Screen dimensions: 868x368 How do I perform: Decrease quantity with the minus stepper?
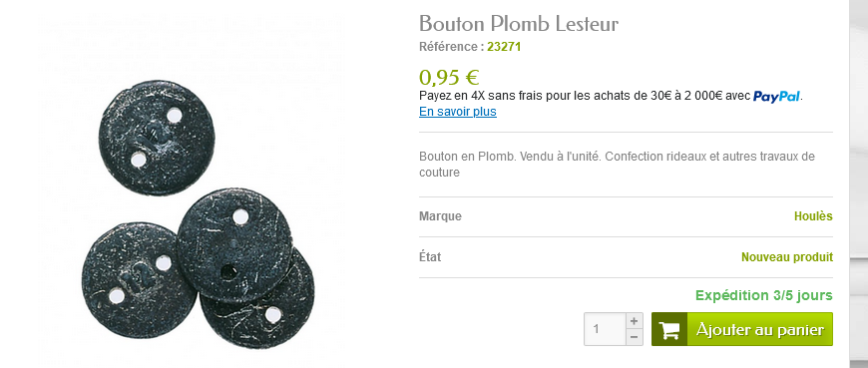click(x=635, y=337)
